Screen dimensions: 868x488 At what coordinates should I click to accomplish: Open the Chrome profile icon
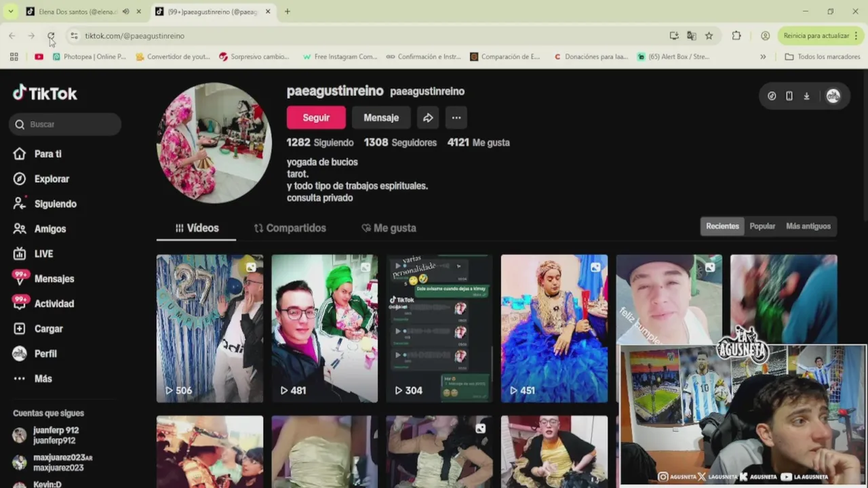click(765, 36)
